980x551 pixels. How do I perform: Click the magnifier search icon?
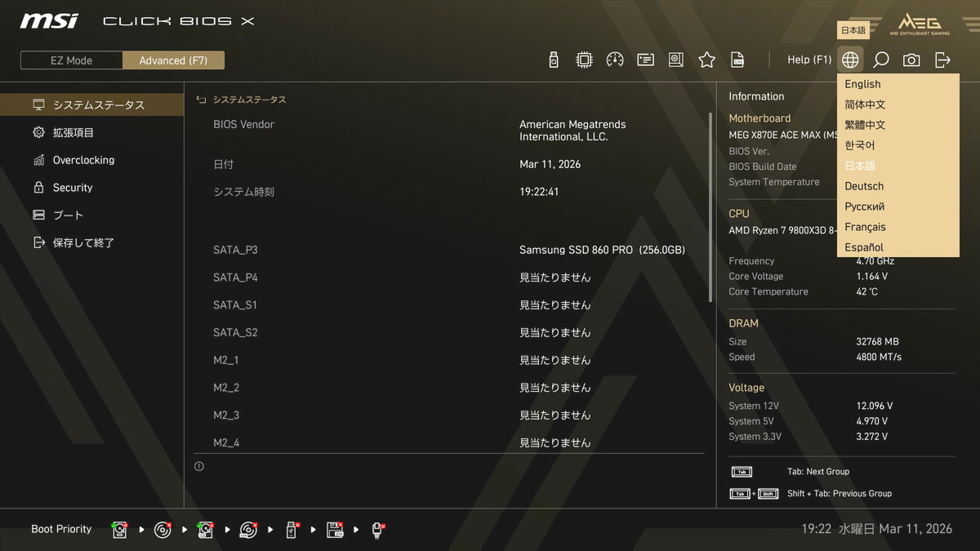880,60
